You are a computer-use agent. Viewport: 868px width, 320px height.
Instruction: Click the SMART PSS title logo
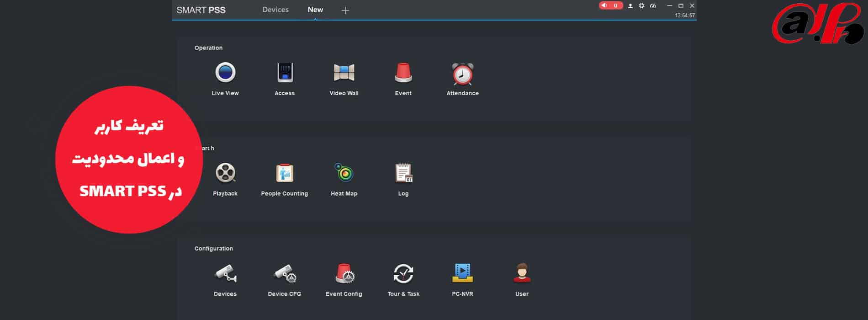click(201, 10)
